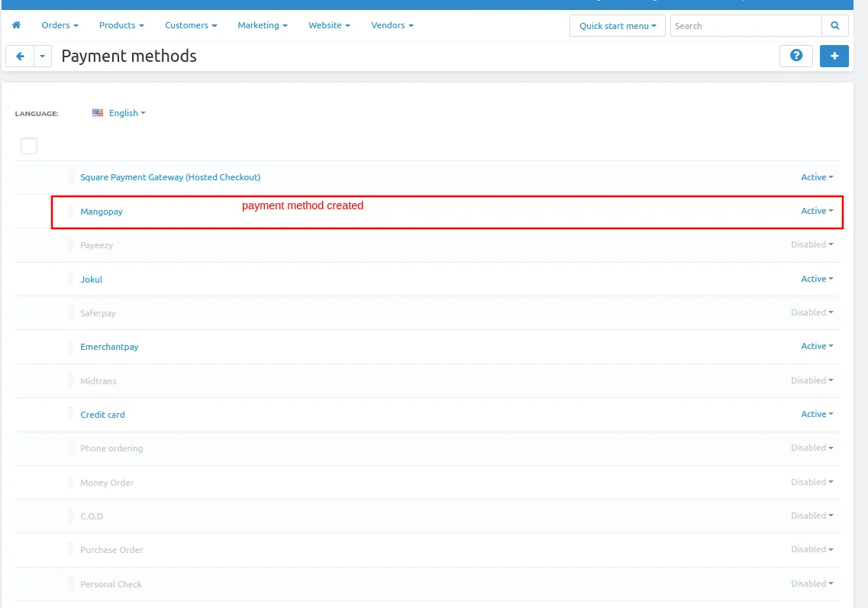Open the English language dropdown
The width and height of the screenshot is (868, 608).
(x=127, y=113)
